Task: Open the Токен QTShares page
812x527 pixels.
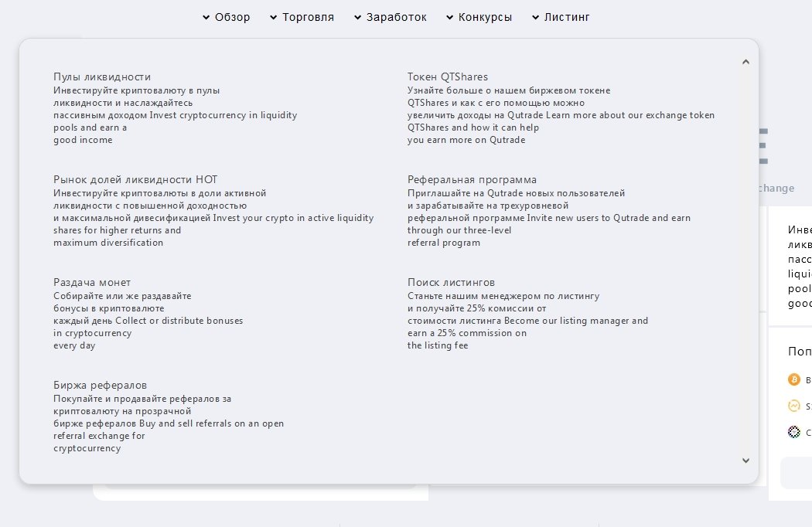Action: [x=448, y=76]
